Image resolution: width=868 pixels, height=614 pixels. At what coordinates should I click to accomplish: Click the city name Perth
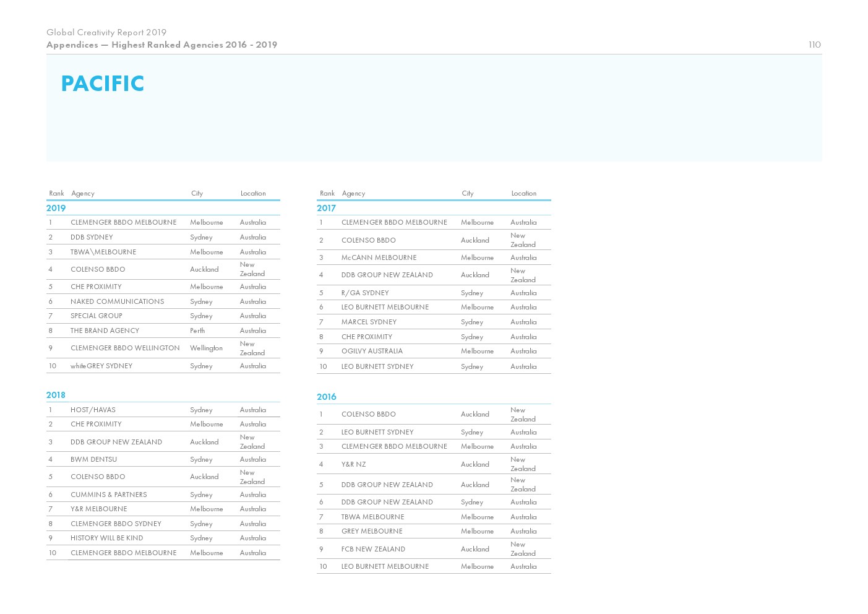coord(197,331)
